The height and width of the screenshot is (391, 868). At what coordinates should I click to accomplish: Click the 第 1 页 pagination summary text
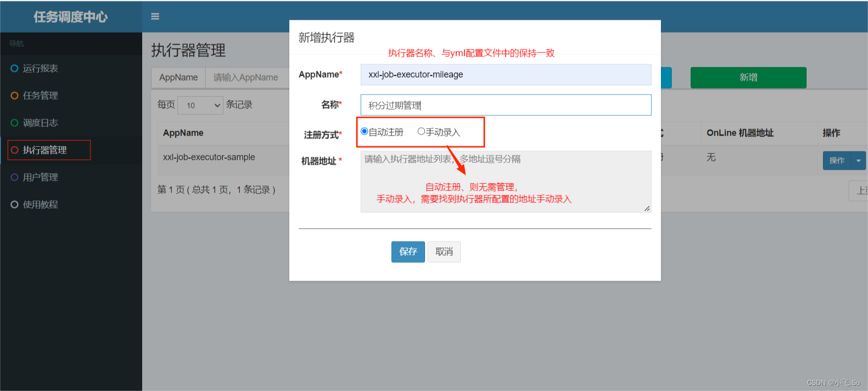click(x=217, y=190)
